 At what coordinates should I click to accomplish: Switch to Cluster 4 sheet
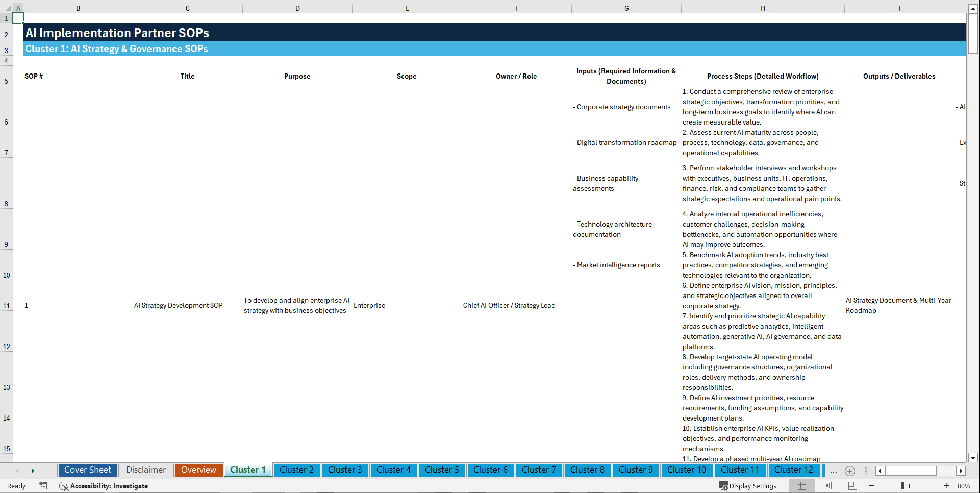393,470
